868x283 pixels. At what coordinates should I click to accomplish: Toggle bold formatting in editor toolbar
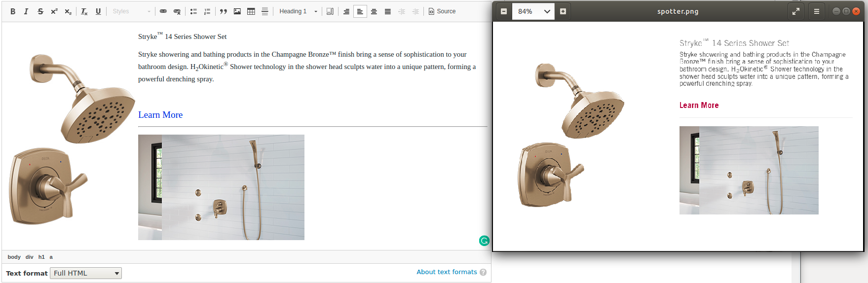coord(13,11)
